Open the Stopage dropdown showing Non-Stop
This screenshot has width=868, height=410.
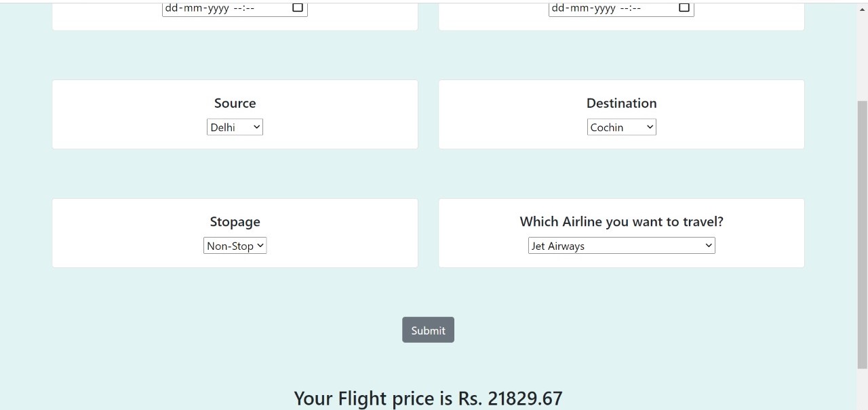[x=235, y=246]
